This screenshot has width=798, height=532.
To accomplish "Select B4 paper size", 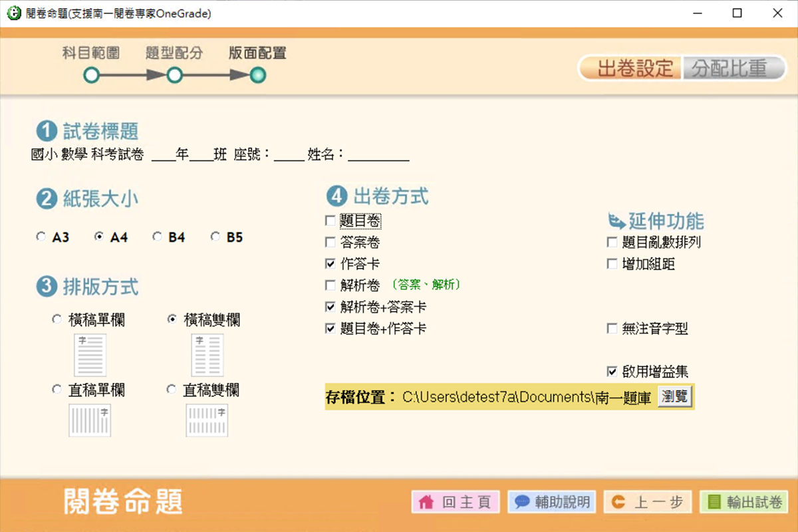I will [157, 236].
